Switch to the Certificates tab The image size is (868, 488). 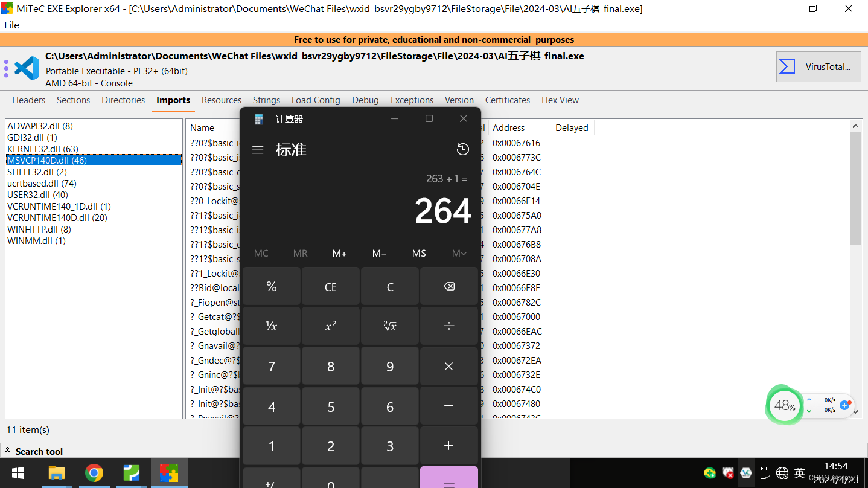[x=508, y=100]
